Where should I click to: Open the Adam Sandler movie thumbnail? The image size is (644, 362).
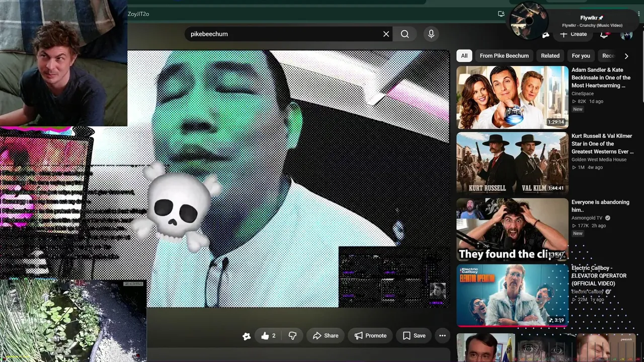coord(512,98)
